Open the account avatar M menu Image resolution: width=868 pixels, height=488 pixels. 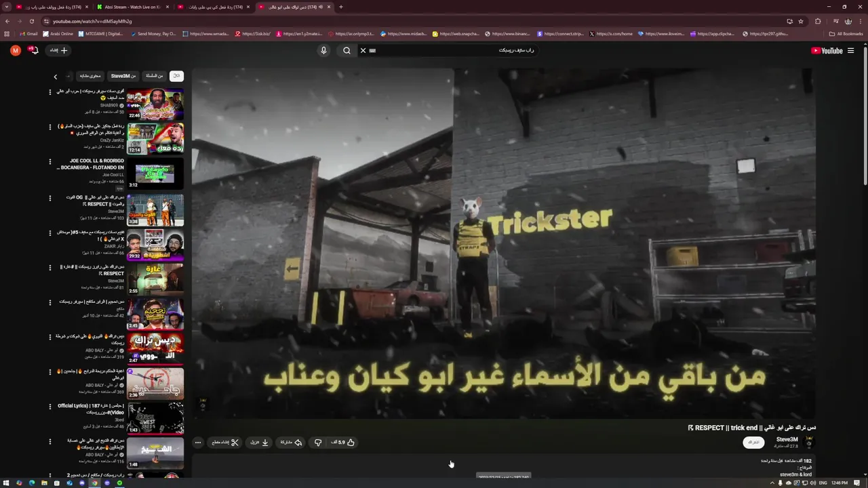(16, 50)
